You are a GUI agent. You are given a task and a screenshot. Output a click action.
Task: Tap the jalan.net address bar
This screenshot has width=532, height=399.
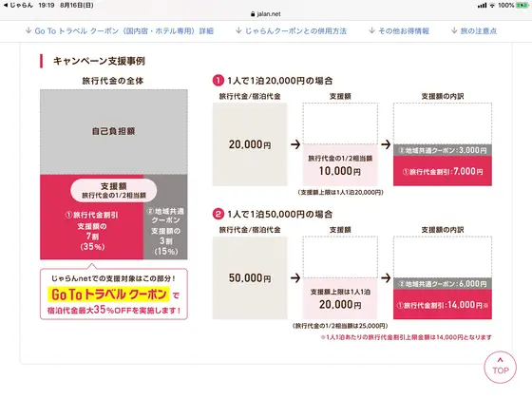click(x=266, y=14)
